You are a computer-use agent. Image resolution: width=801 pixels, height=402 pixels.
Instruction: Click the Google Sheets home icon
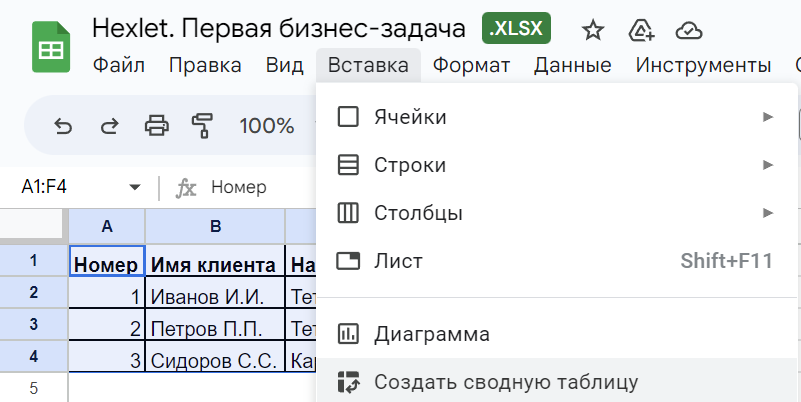pos(50,47)
